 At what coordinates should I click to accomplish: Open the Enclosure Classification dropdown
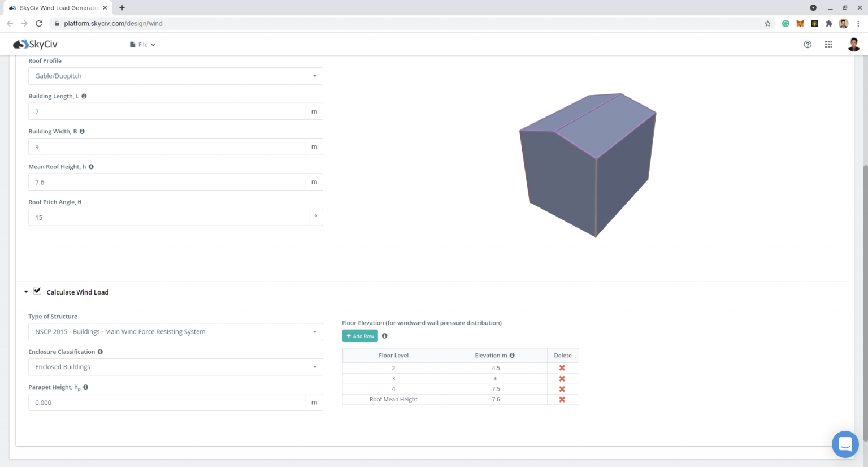click(x=175, y=367)
